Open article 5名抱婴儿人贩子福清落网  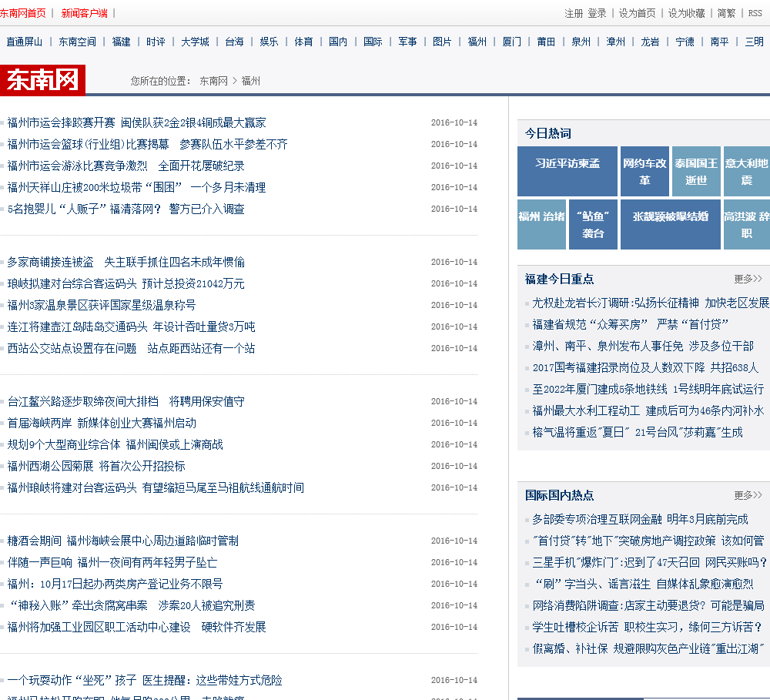[x=126, y=209]
